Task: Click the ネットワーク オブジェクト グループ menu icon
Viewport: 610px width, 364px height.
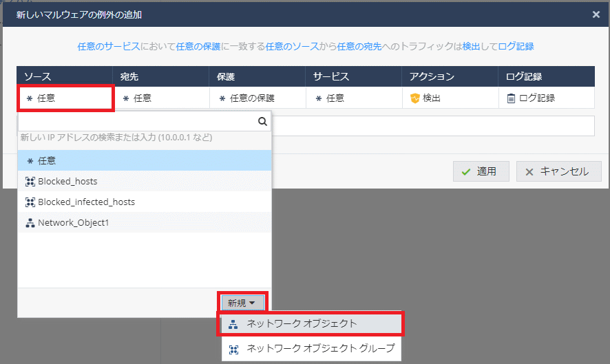Action: tap(233, 349)
